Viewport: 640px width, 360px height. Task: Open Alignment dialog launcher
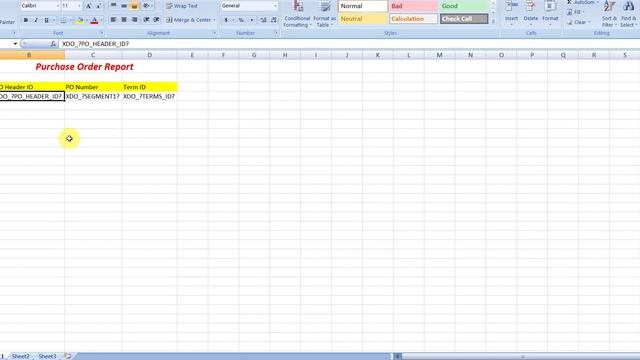pyautogui.click(x=214, y=33)
